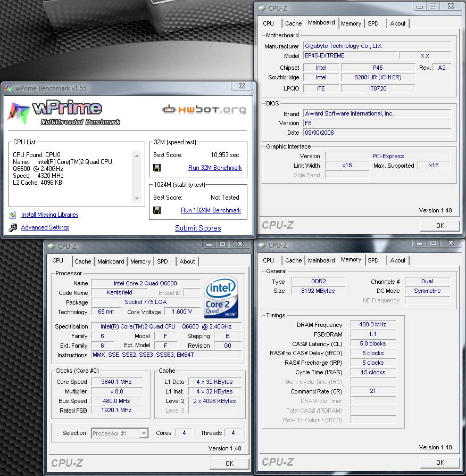Click the CPU List scrollbar up arrow
Screen dimensions: 466x476
137,155
